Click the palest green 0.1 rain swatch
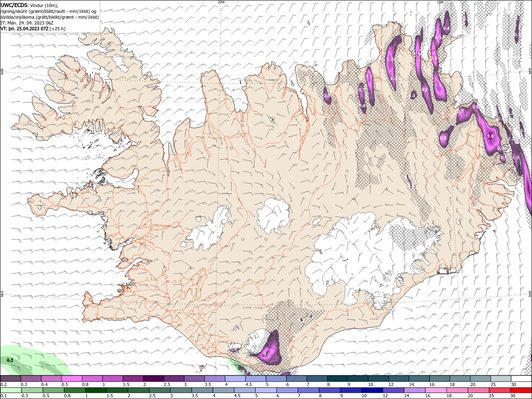The width and height of the screenshot is (532, 399). [x=10, y=390]
